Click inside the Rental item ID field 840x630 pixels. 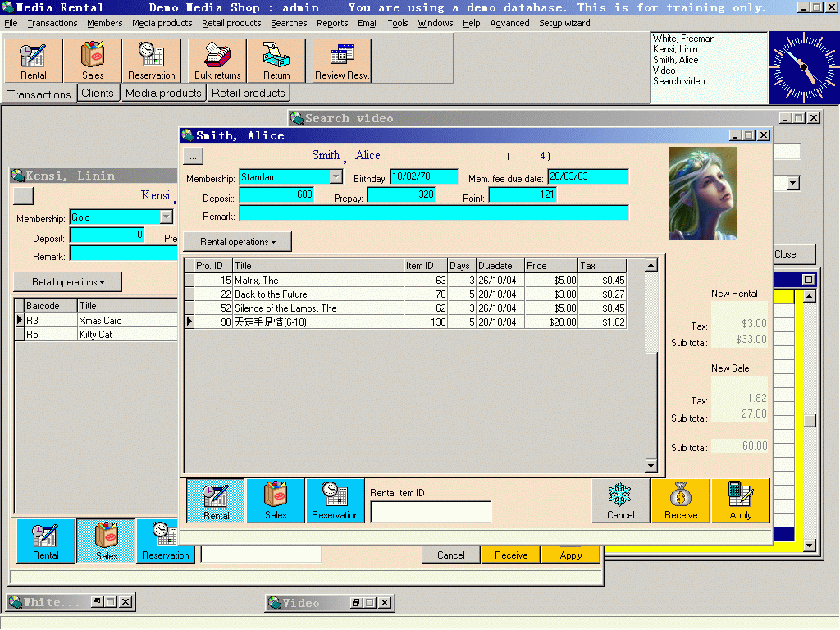pyautogui.click(x=430, y=511)
